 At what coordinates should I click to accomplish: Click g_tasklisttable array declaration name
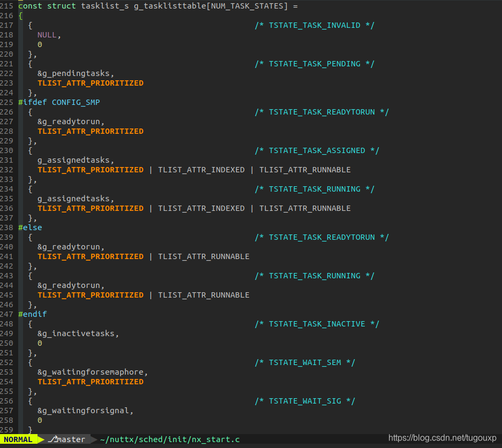pyautogui.click(x=170, y=6)
